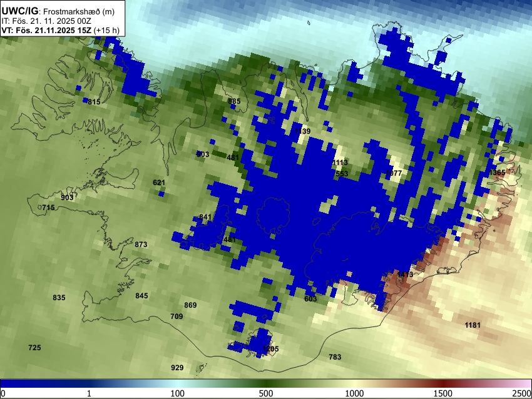This screenshot has width=532, height=399.
Task: Select the VT: Fös. 21.11.2025 15Z line
Action: (60, 30)
